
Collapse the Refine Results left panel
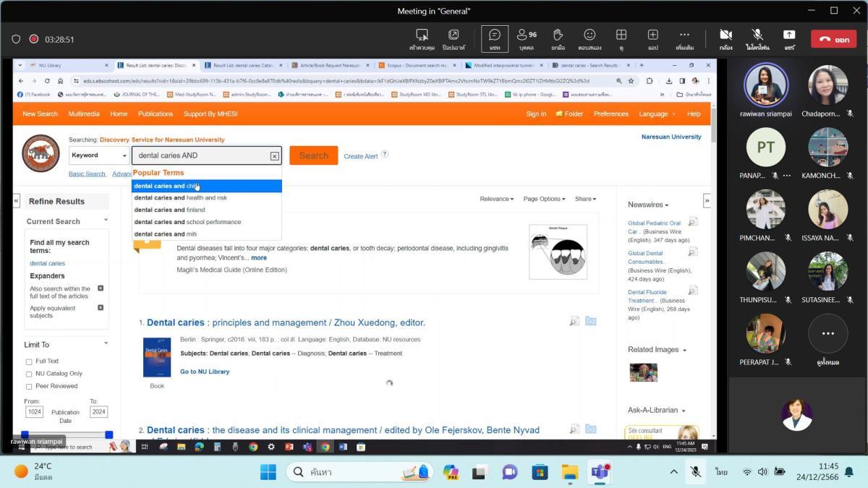17,201
